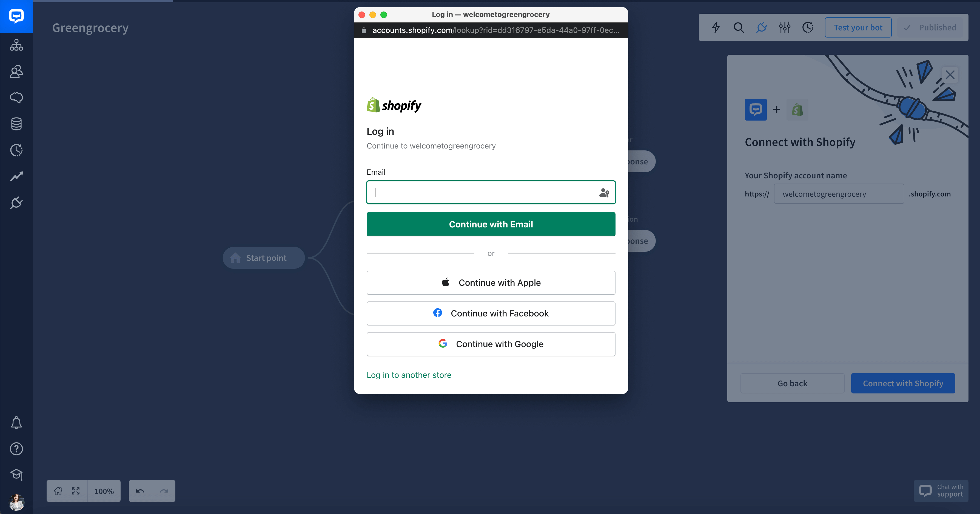Open the Analytics trend-arrow icon in sidebar
Image resolution: width=980 pixels, height=514 pixels.
[x=16, y=176]
